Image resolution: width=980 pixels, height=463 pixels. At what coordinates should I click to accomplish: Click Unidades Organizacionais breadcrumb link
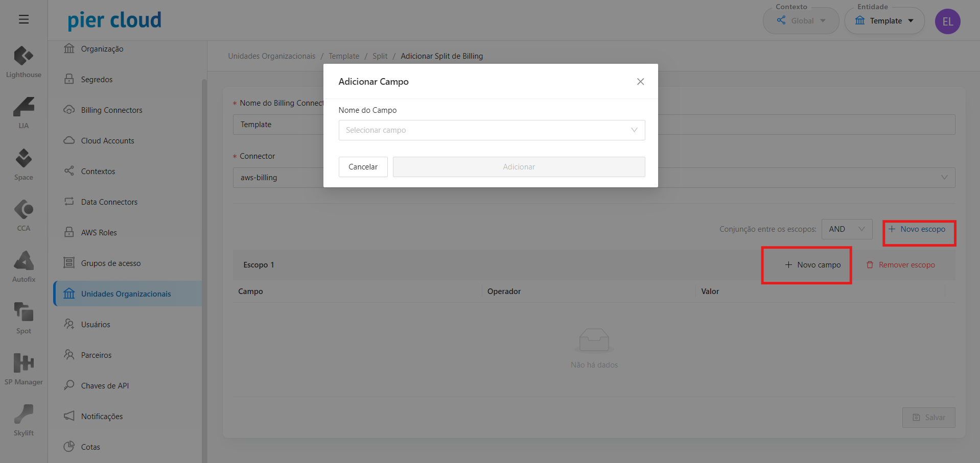(271, 56)
